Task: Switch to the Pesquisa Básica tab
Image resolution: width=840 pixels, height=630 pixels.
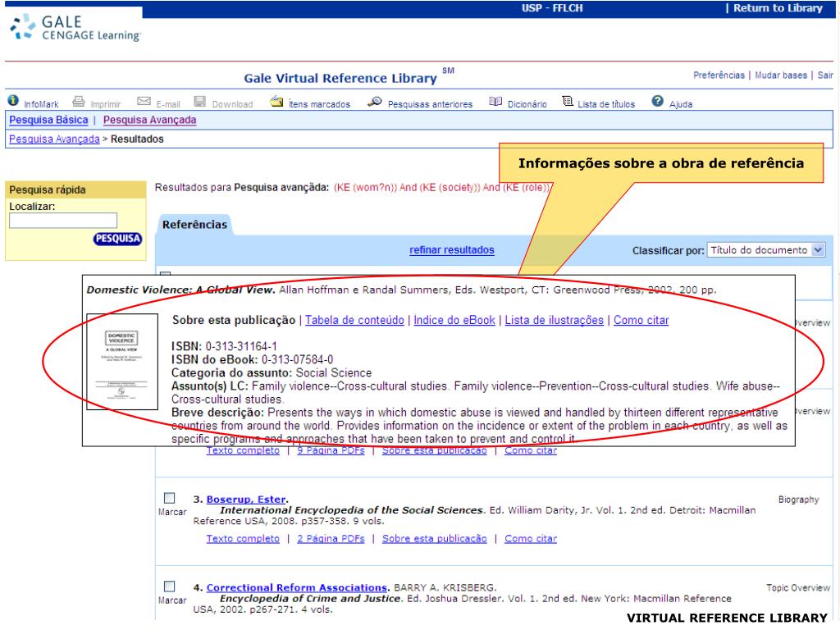Action: point(48,120)
